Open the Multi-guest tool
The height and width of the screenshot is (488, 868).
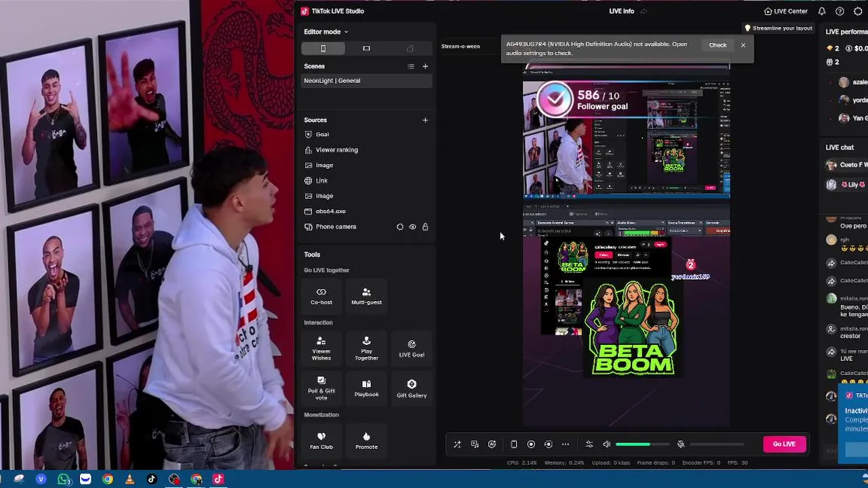(366, 296)
